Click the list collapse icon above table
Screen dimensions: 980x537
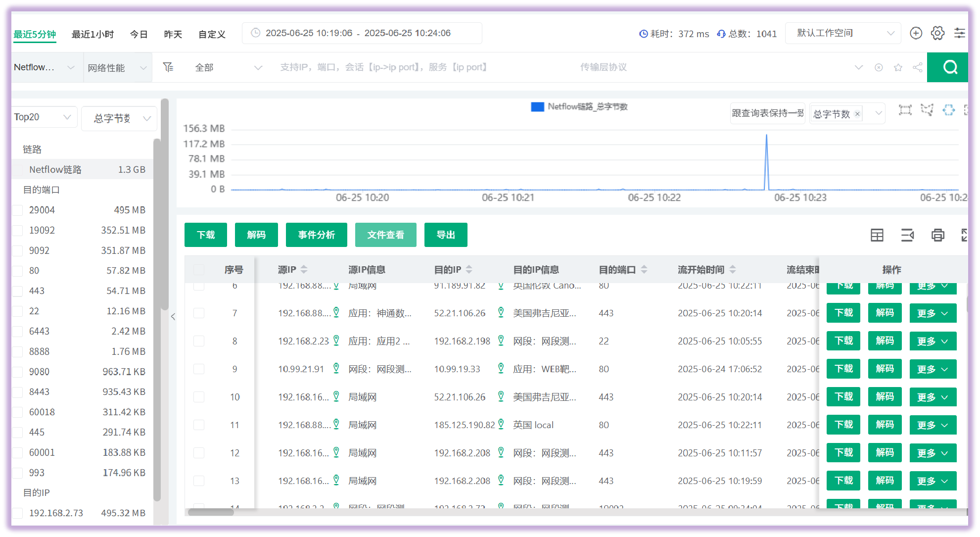point(907,235)
